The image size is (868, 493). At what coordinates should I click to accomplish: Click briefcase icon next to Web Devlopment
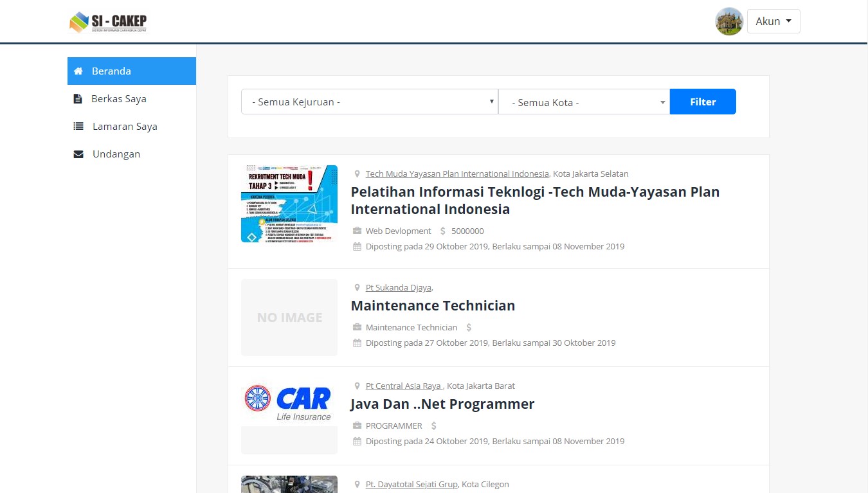357,231
